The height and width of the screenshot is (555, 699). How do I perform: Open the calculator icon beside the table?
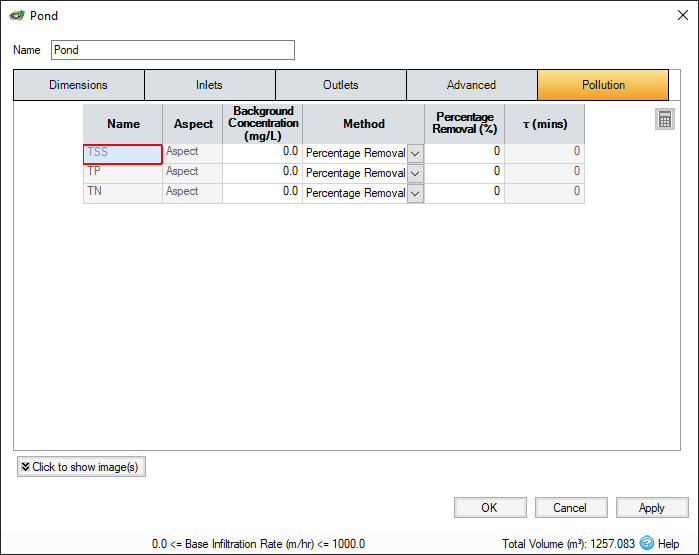tap(664, 119)
